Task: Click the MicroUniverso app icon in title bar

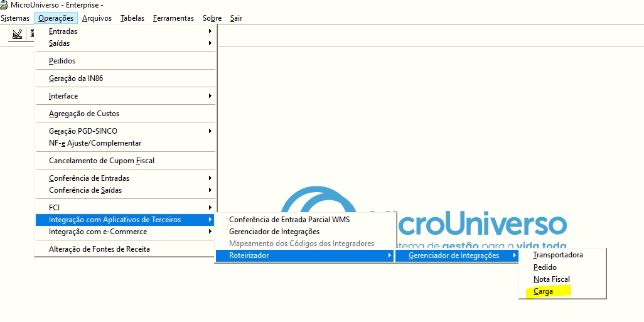Action: [4, 6]
